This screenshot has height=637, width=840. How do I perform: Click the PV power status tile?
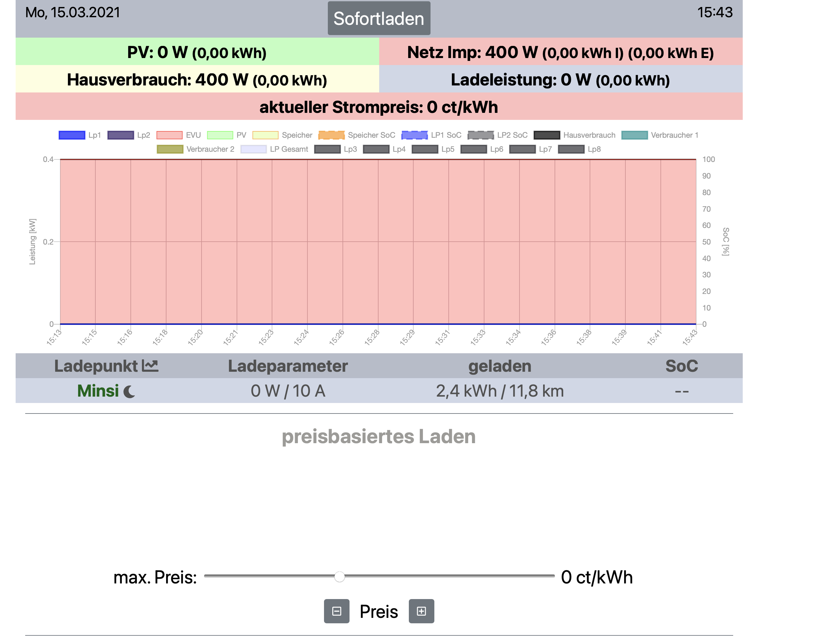[x=197, y=52]
